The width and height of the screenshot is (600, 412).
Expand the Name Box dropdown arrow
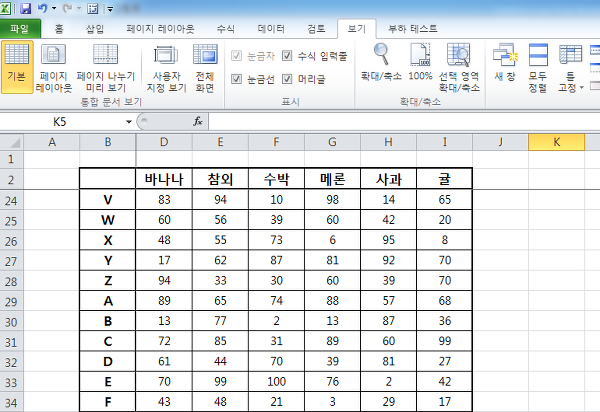click(x=129, y=122)
